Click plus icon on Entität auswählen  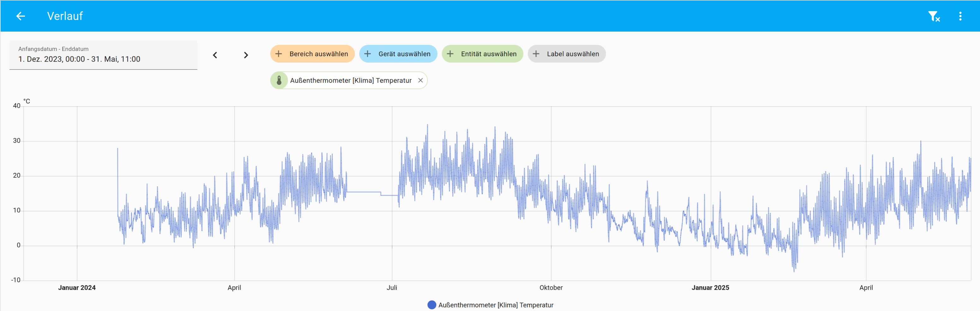[x=450, y=54]
